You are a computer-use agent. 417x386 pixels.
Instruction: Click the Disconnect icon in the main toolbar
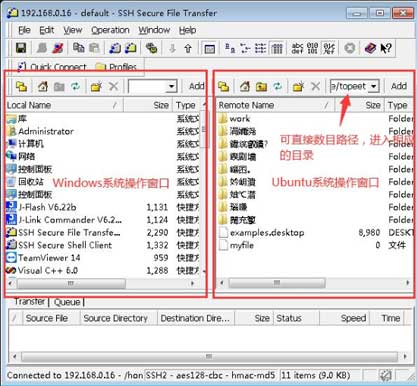pos(58,48)
